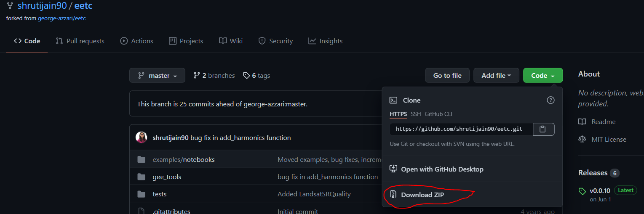Open the examples/notebooks folder

click(184, 159)
